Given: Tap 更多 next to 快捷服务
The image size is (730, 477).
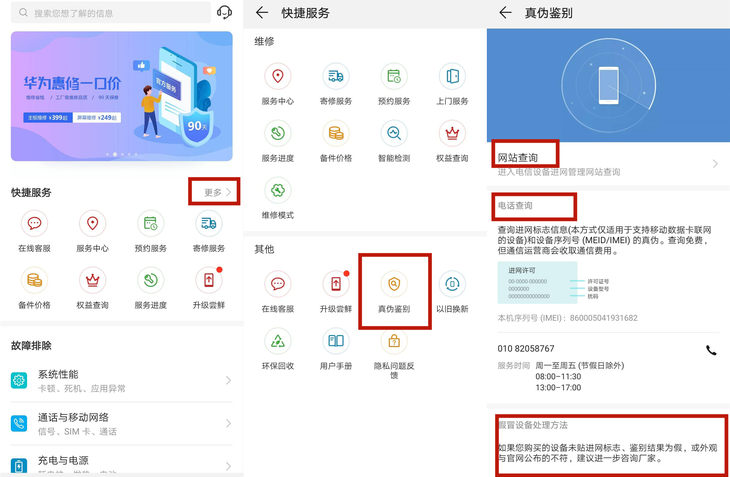Looking at the screenshot, I should 217,192.
